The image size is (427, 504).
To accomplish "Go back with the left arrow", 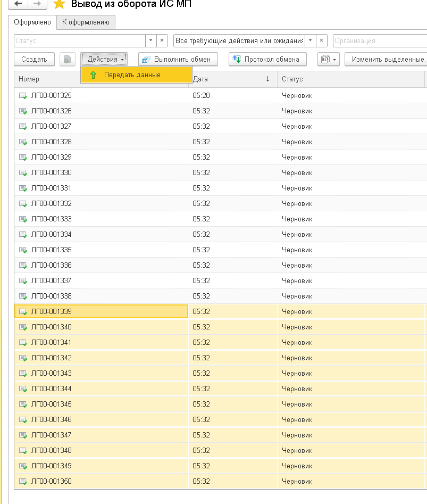I will click(x=18, y=4).
